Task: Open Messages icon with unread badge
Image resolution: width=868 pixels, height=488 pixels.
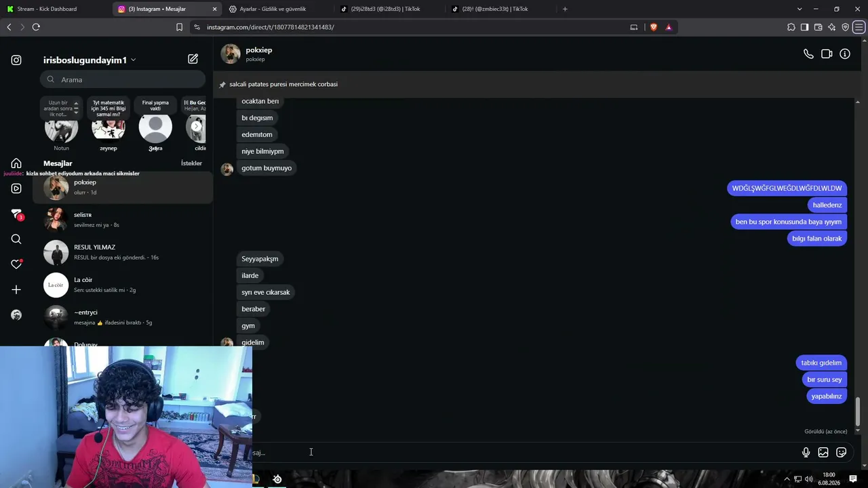Action: 17,214
